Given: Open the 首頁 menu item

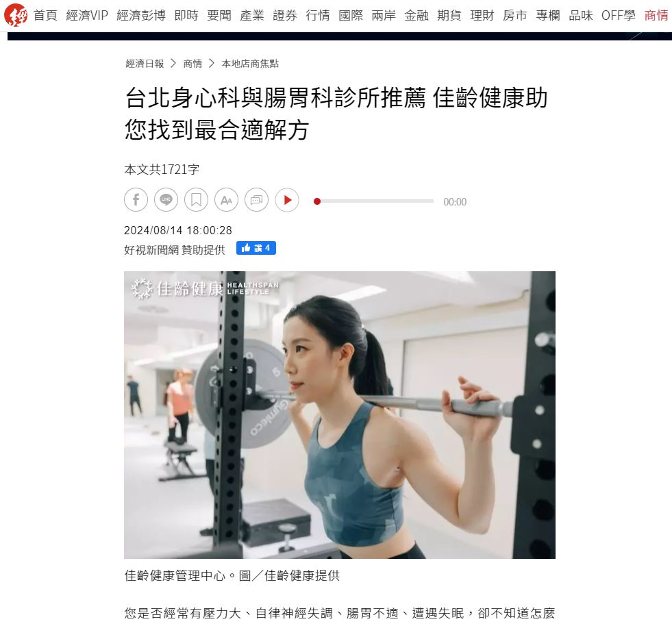Looking at the screenshot, I should click(45, 16).
